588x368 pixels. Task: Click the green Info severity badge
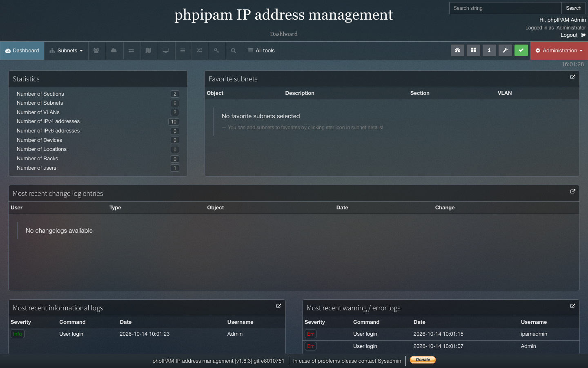[18, 334]
